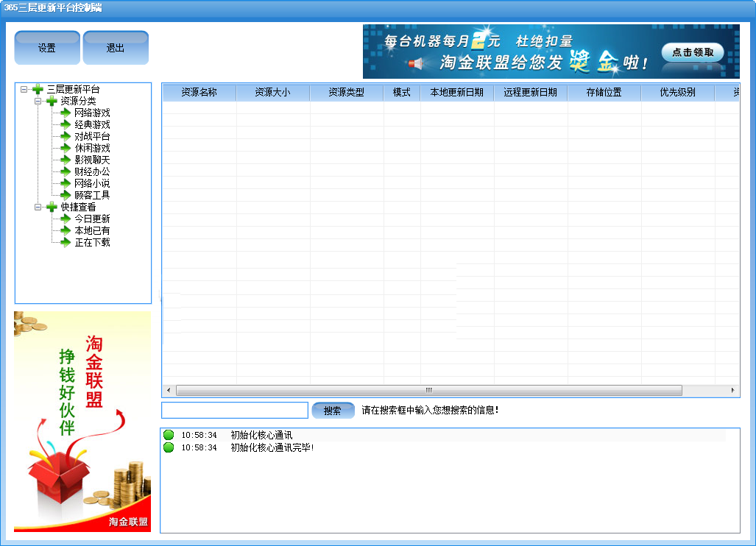Click the megaphone icon on the banner
Screen dimensions: 756x546
(x=416, y=63)
